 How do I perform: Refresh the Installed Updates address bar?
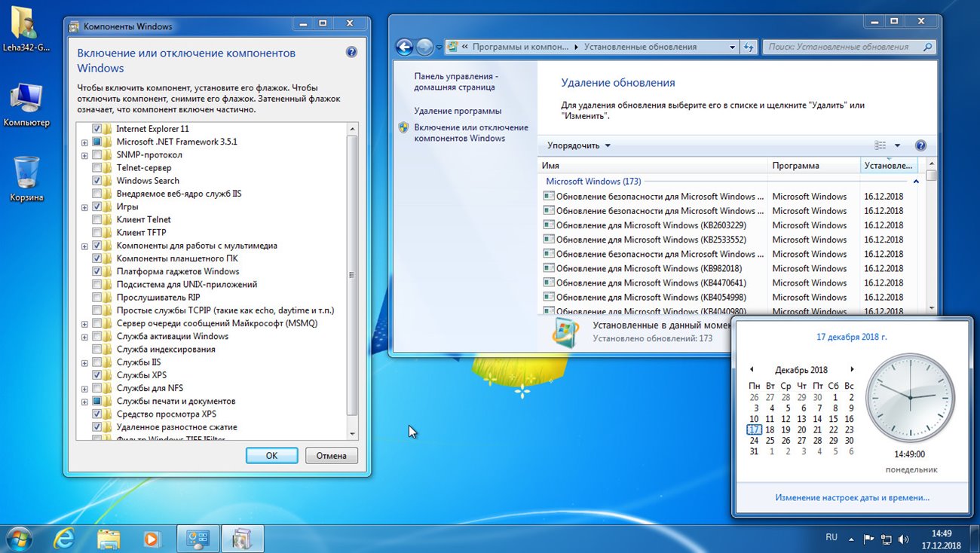(748, 47)
